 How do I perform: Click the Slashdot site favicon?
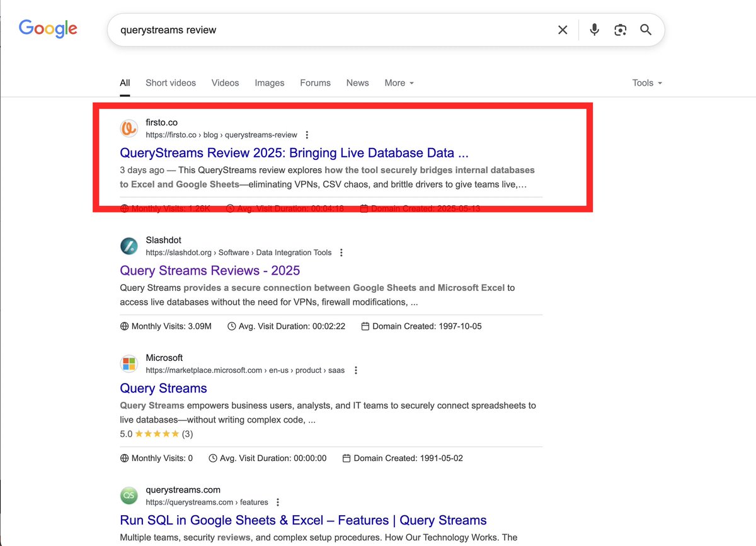(129, 246)
